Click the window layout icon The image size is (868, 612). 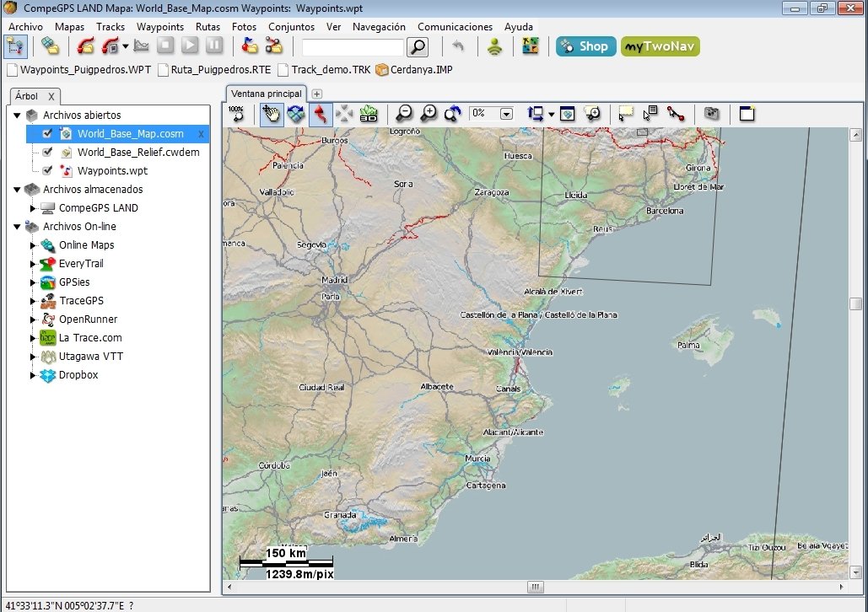(536, 114)
